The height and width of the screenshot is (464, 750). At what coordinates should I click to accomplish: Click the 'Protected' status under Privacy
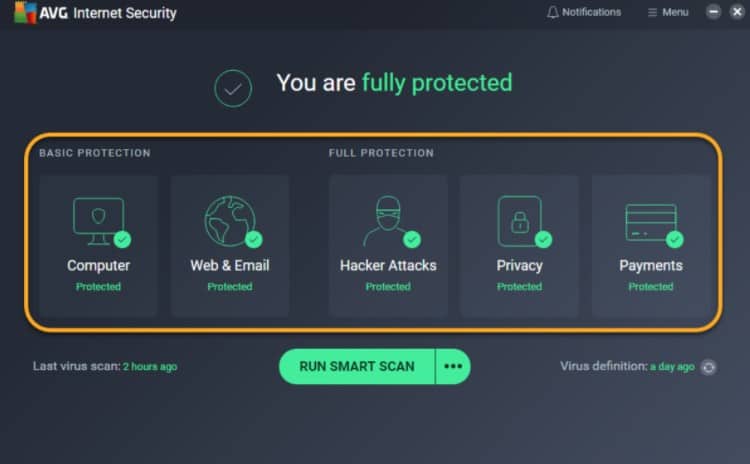[519, 287]
